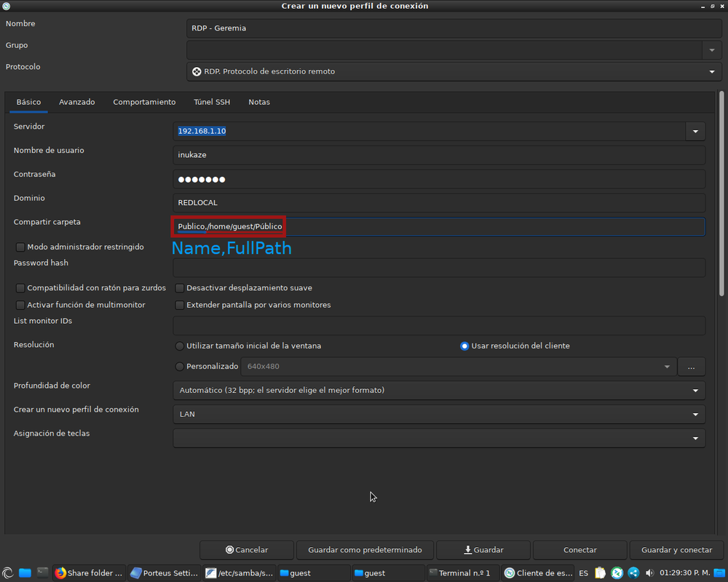This screenshot has height=582, width=728.
Task: Click the Nombre de usuario field inukaze
Action: [x=439, y=155]
